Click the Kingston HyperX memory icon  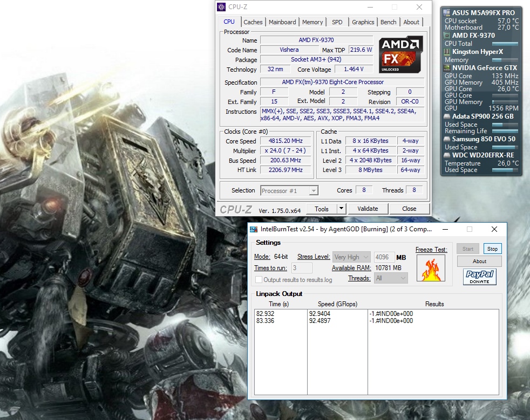pyautogui.click(x=447, y=52)
